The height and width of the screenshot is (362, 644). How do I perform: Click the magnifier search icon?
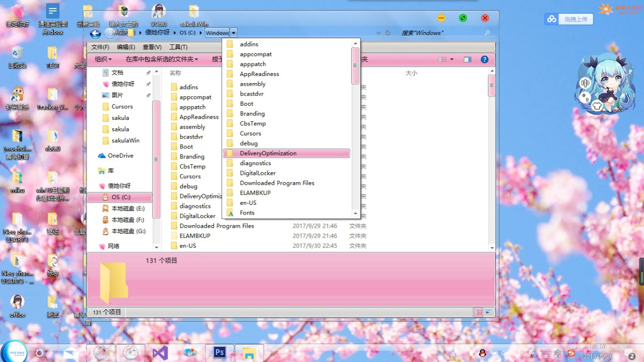487,33
